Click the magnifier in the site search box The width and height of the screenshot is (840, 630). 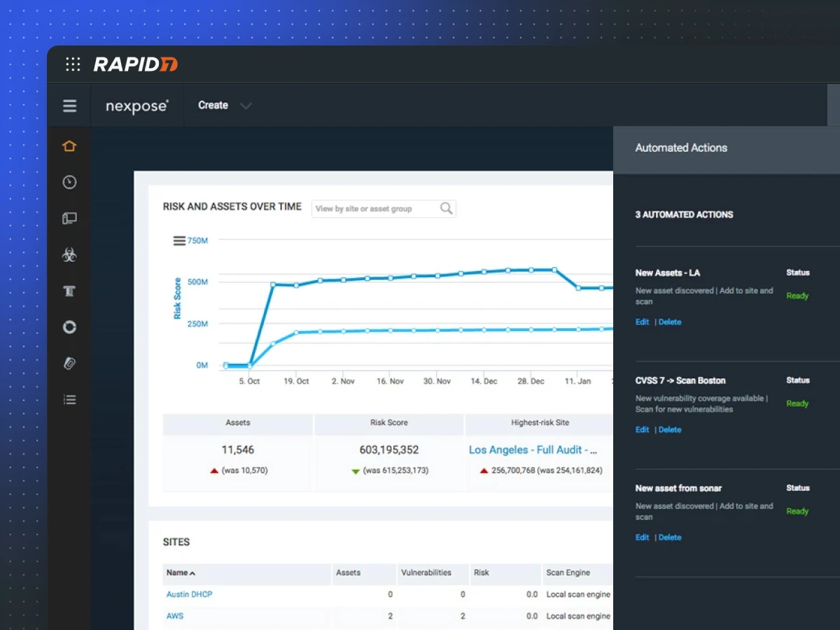point(446,209)
